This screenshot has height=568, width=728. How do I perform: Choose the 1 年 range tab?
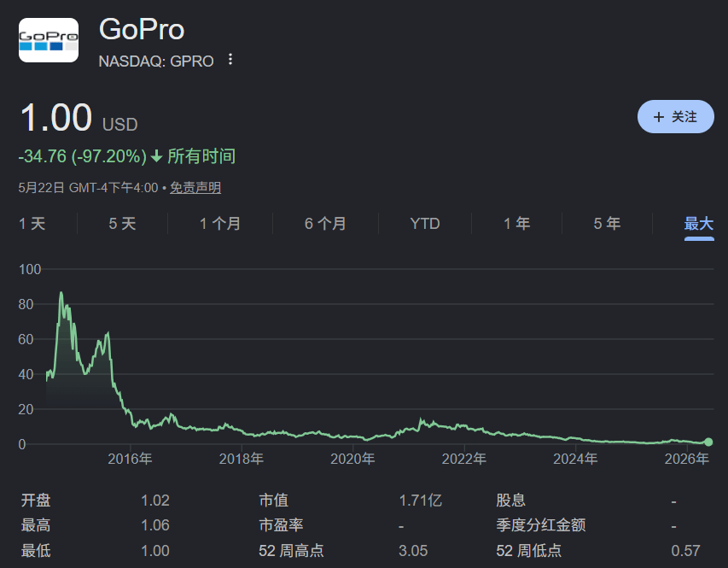pyautogui.click(x=516, y=224)
